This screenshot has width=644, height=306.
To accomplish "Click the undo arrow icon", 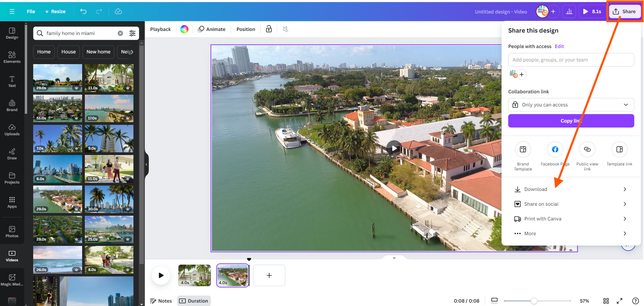I will pyautogui.click(x=84, y=11).
